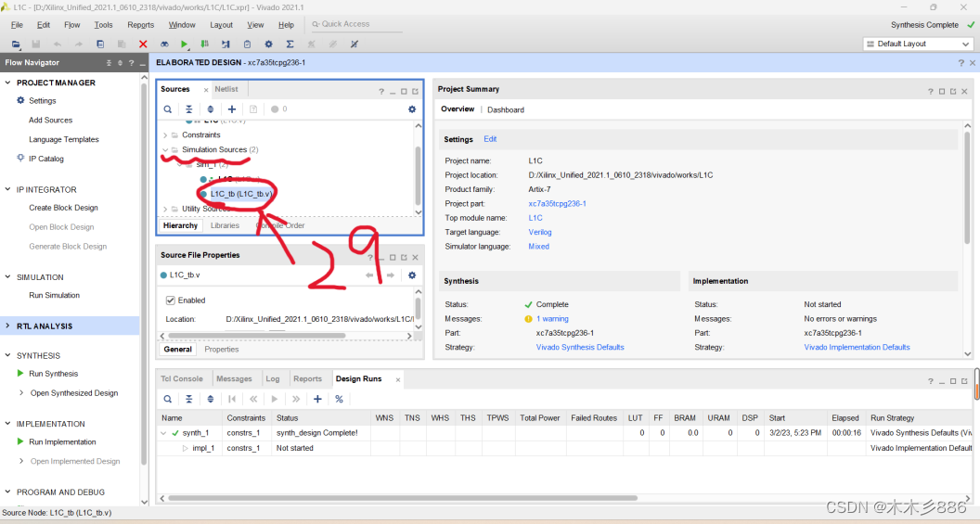Click Run Simulation in Flow Navigator
The image size is (980, 524).
click(x=55, y=296)
